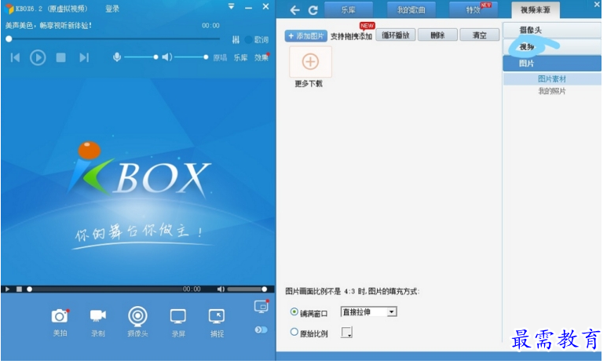Open the 摄像头 webcam icon
The height and width of the screenshot is (364, 607).
pyautogui.click(x=137, y=315)
